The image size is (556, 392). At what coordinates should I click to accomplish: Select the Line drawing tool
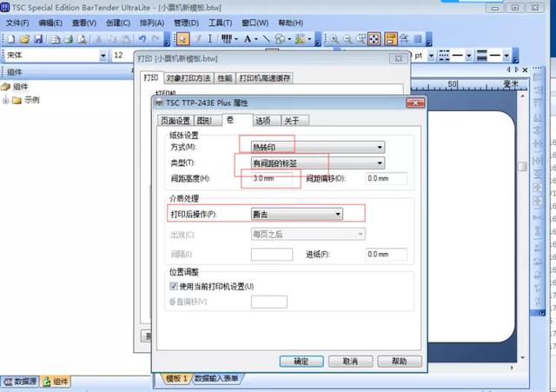(267, 38)
